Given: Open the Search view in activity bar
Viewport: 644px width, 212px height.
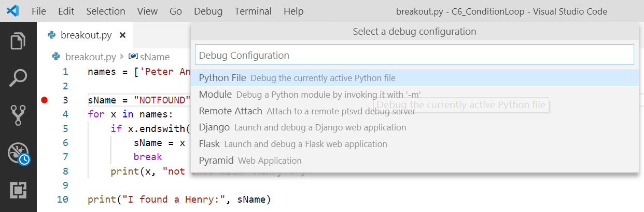Looking at the screenshot, I should click(x=18, y=78).
